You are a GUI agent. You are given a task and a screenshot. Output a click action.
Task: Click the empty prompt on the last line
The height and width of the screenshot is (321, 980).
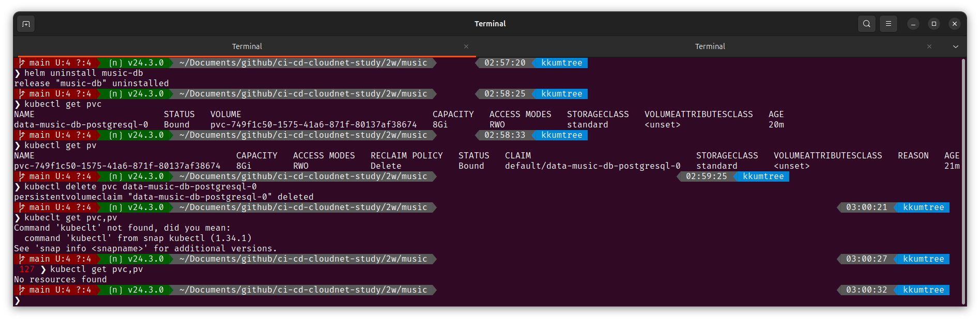coord(18,300)
